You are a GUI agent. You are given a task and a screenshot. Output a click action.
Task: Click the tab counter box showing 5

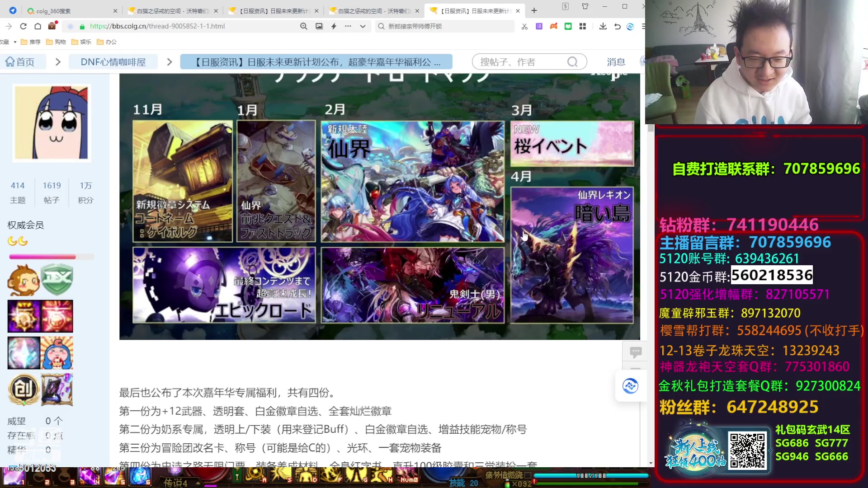tap(566, 6)
